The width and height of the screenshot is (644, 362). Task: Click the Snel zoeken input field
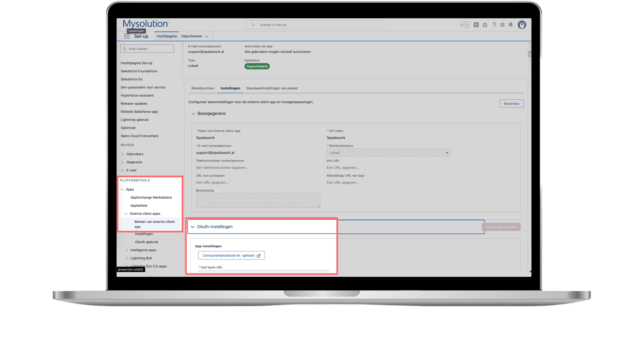(147, 49)
